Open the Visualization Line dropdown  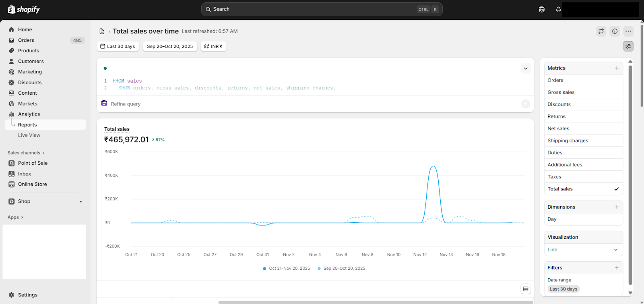tap(584, 250)
